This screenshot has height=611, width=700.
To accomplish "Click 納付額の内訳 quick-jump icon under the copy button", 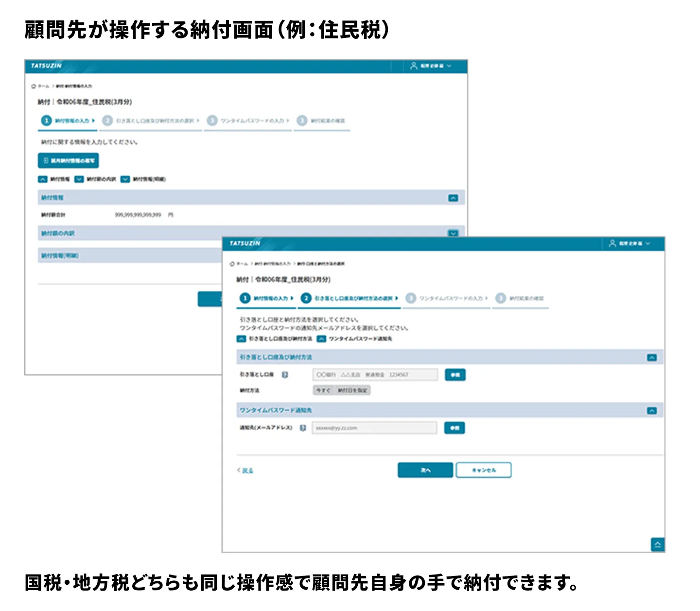I will pyautogui.click(x=79, y=179).
